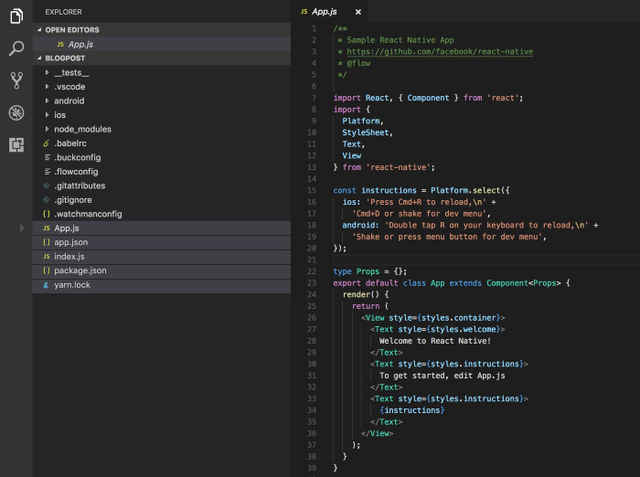This screenshot has height=477, width=640.
Task: Click the 'Sample React Native App' comment
Action: tap(400, 40)
